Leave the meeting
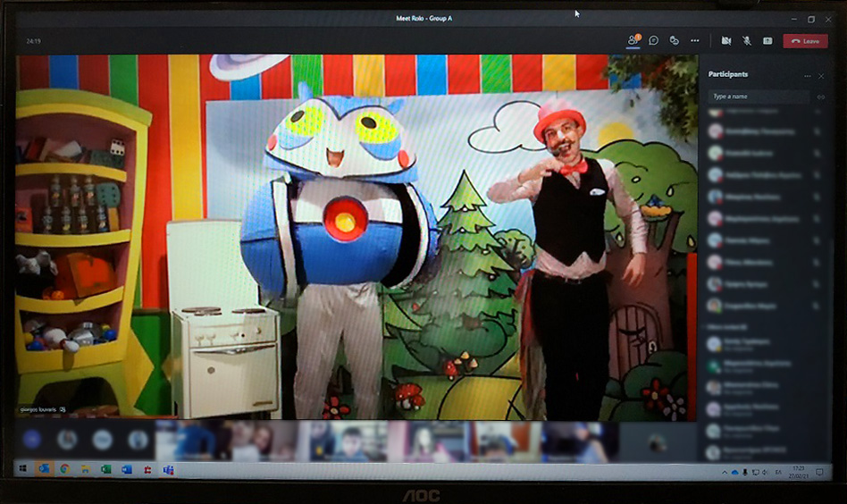 pyautogui.click(x=805, y=40)
